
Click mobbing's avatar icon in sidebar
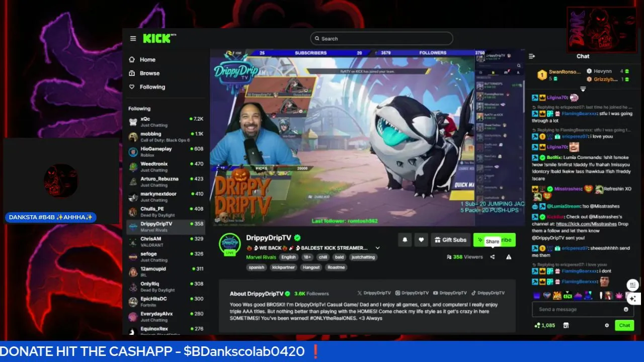[x=133, y=137]
